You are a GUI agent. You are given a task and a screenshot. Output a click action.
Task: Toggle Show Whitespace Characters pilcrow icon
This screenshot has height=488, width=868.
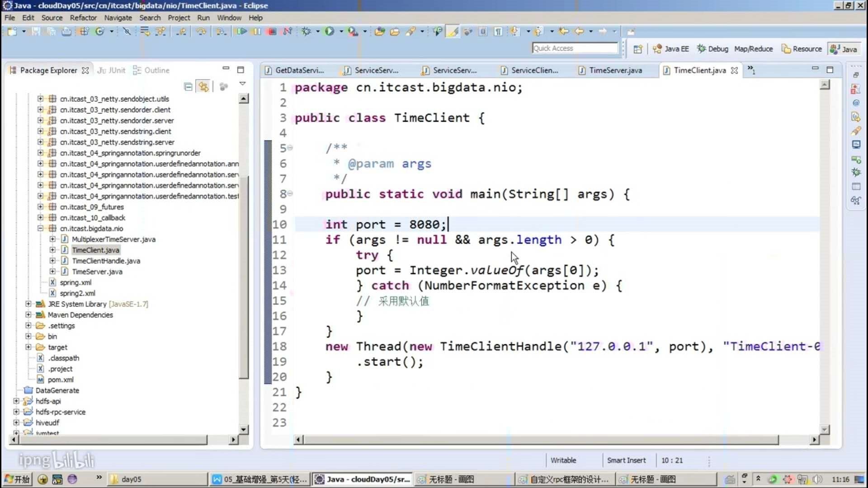point(498,31)
